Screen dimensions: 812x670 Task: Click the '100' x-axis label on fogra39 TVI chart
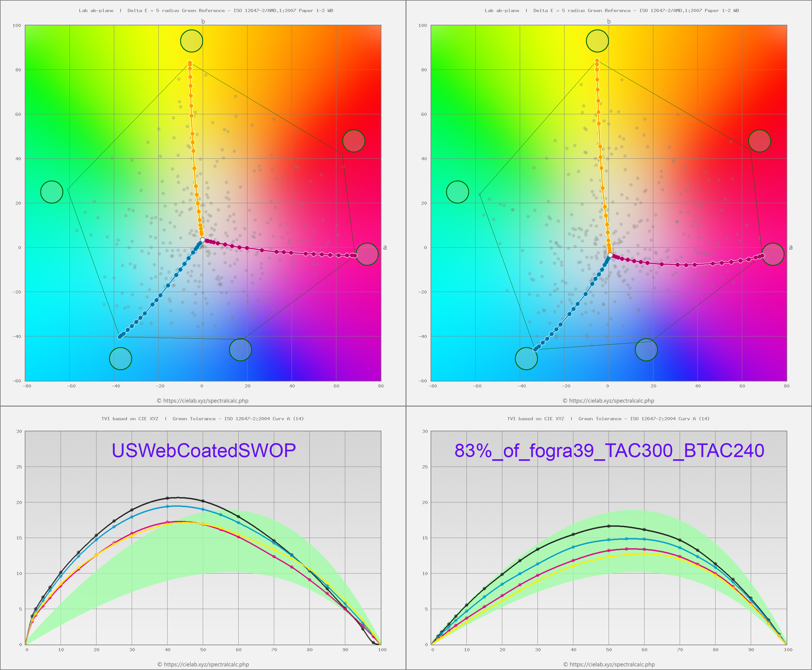pyautogui.click(x=788, y=650)
